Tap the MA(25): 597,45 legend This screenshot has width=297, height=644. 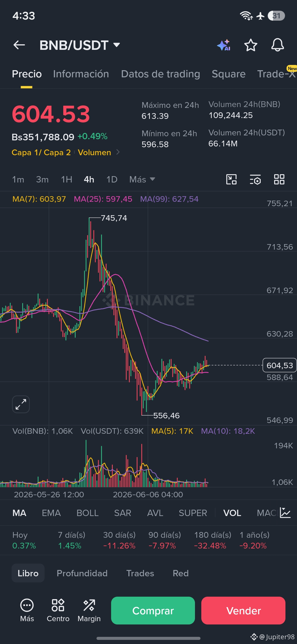(x=103, y=199)
